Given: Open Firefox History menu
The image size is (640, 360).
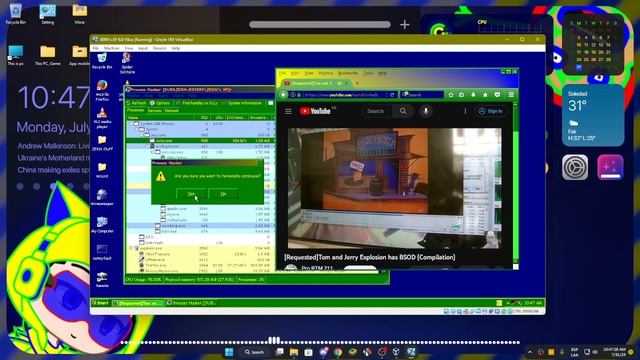Looking at the screenshot, I should [326, 73].
